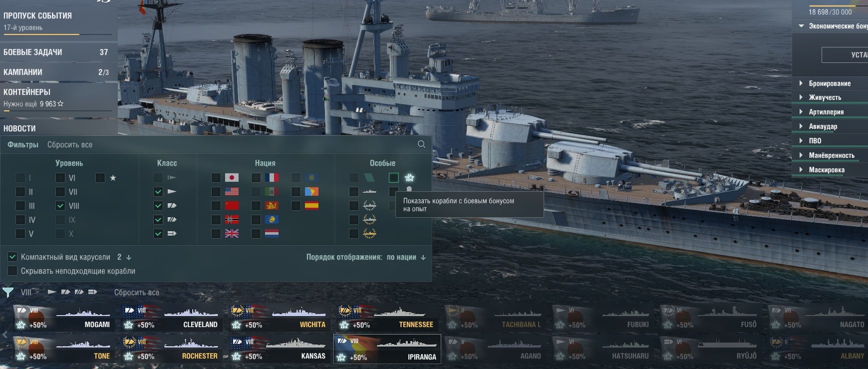Uncheck the tier VIII level checkbox
This screenshot has width=868, height=369.
click(60, 206)
